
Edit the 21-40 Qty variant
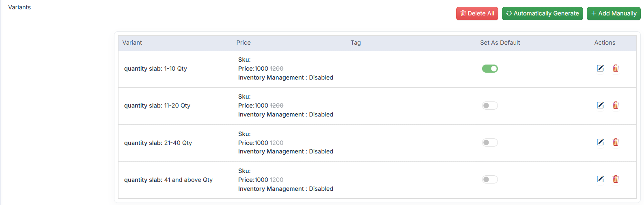[x=600, y=142]
